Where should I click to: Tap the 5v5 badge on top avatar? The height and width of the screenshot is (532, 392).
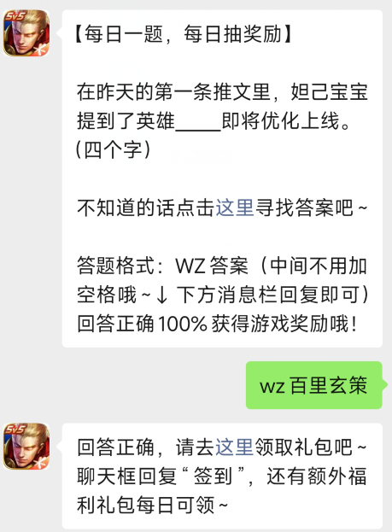tap(15, 16)
